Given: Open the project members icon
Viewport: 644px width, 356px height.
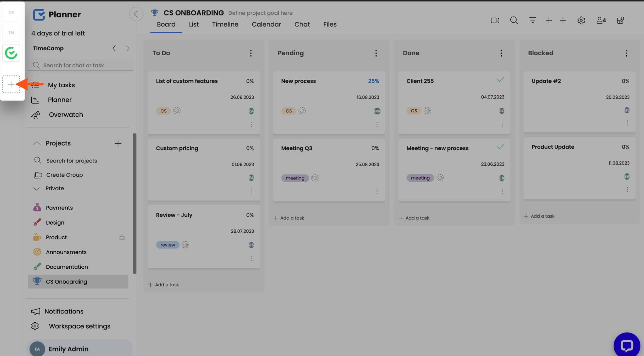Looking at the screenshot, I should pos(601,20).
